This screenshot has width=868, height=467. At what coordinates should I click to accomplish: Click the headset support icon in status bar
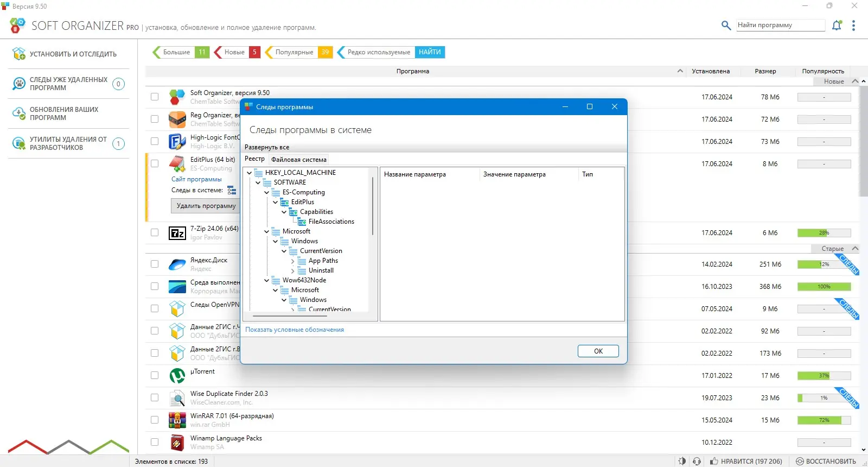coord(697,462)
